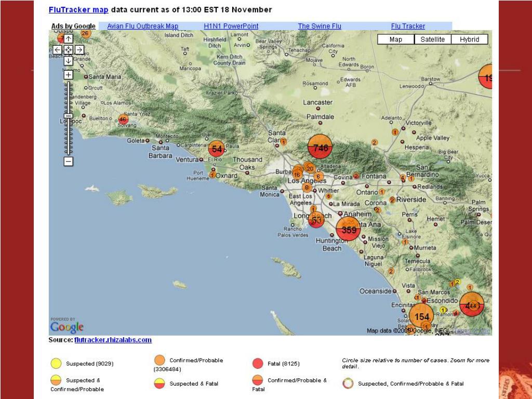Click the 746 cases circle marker
This screenshot has height=399, width=532.
(x=320, y=147)
